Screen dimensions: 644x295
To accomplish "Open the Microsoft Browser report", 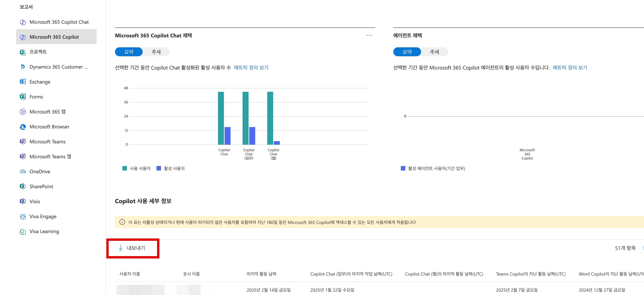I will point(56,127).
